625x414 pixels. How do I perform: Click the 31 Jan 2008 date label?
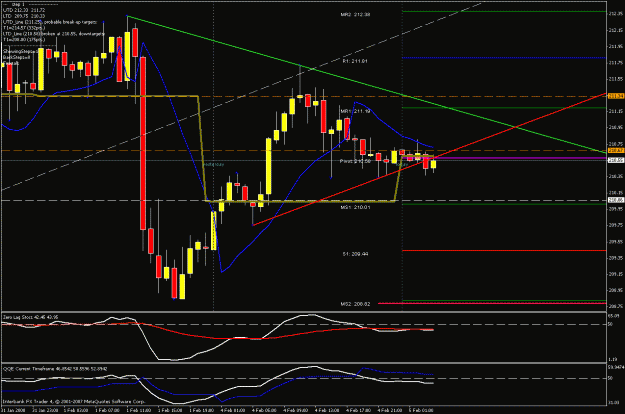coord(13,410)
